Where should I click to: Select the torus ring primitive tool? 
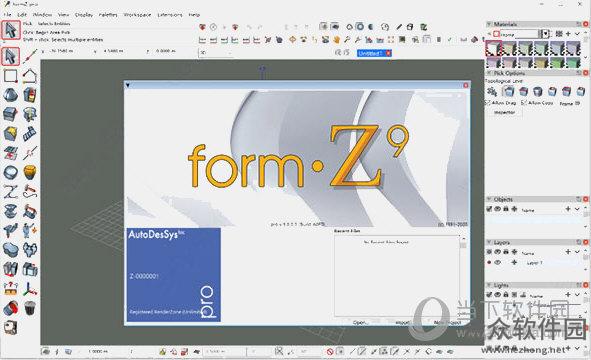tap(11, 172)
